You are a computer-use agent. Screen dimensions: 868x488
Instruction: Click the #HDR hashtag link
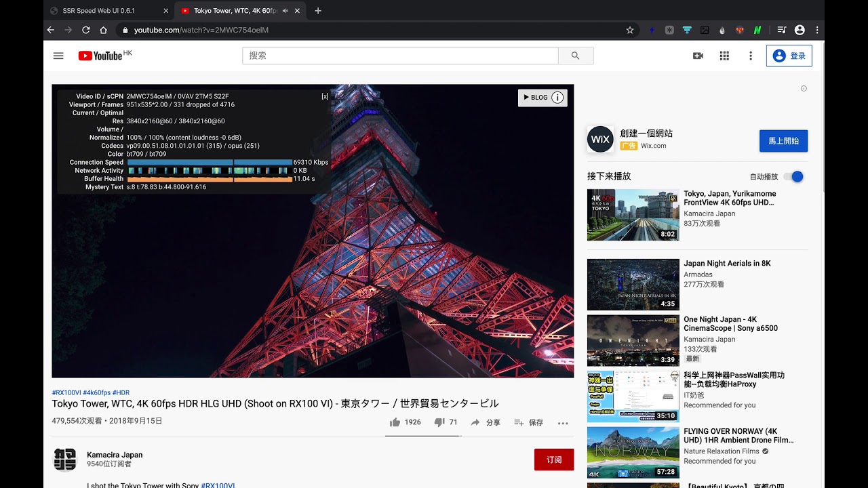point(121,392)
